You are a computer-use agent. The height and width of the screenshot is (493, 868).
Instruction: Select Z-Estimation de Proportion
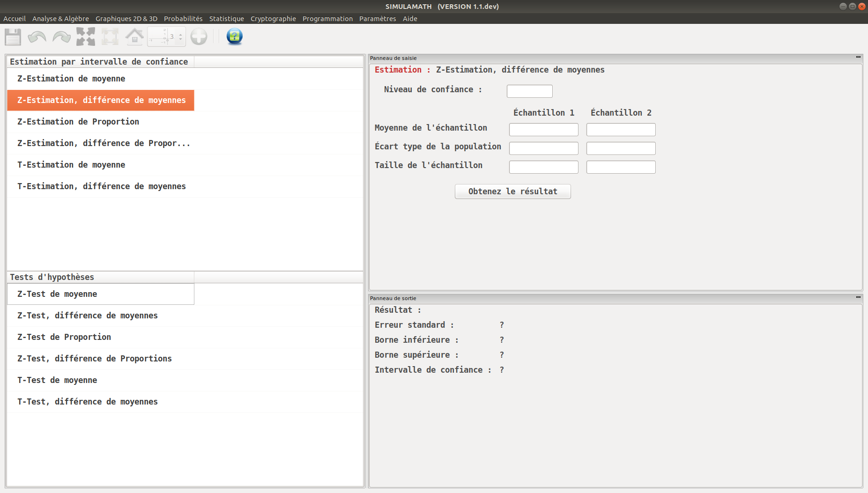coord(101,122)
